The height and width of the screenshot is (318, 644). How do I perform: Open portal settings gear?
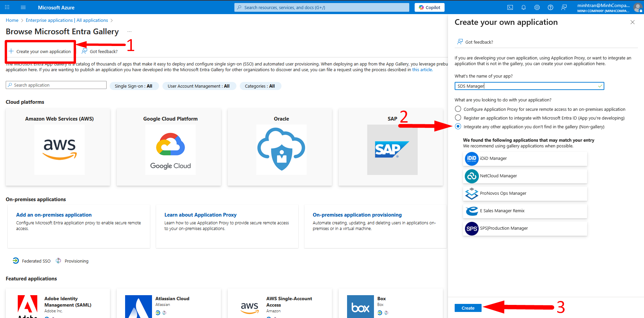(x=537, y=7)
